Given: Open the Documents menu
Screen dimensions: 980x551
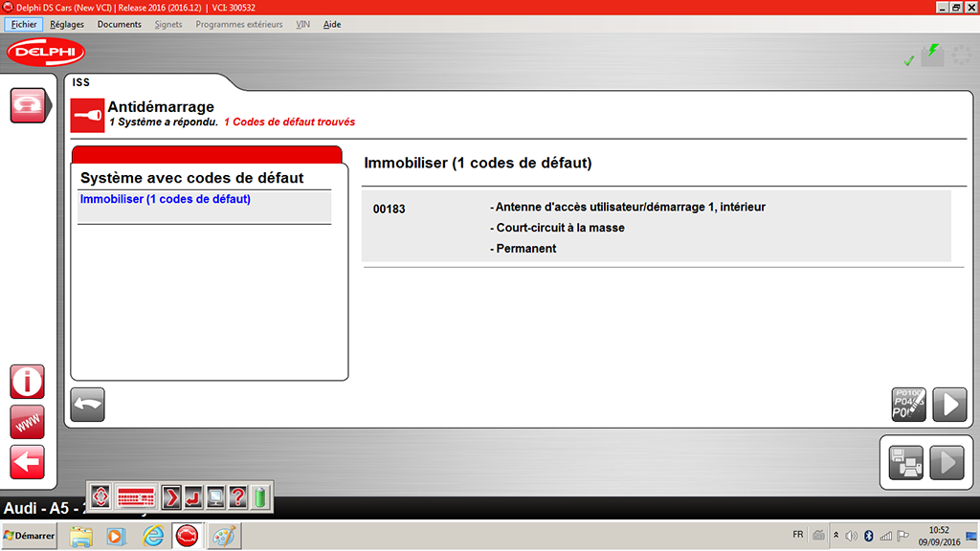Looking at the screenshot, I should (120, 24).
